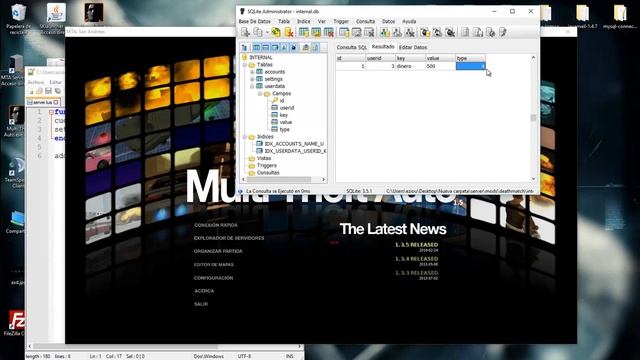Select the userid field under Campos
The image size is (640, 360).
pyautogui.click(x=287, y=108)
